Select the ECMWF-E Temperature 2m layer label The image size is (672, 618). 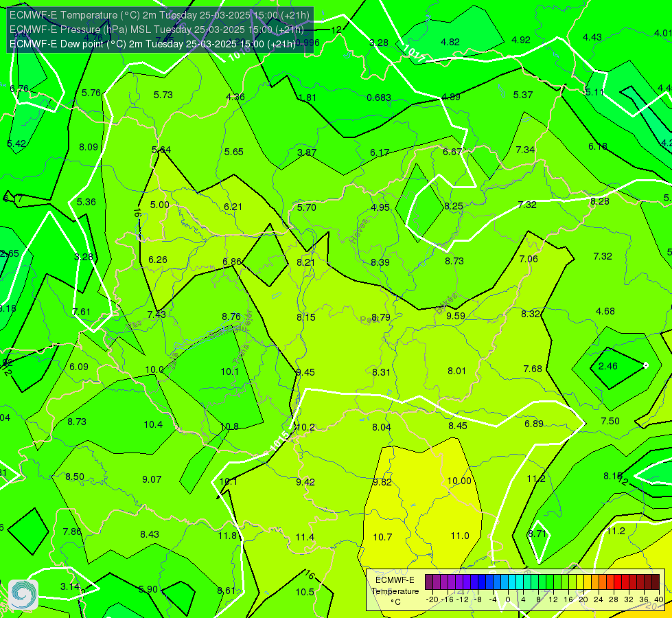tap(159, 15)
